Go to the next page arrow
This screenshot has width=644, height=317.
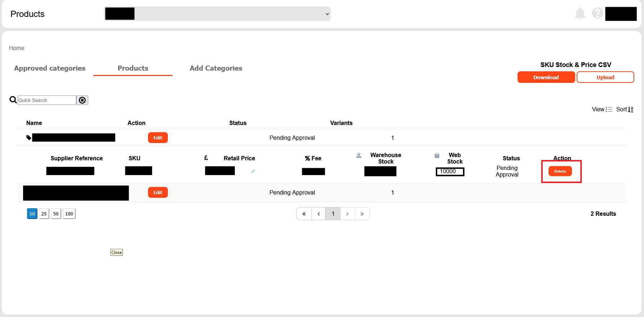point(347,214)
